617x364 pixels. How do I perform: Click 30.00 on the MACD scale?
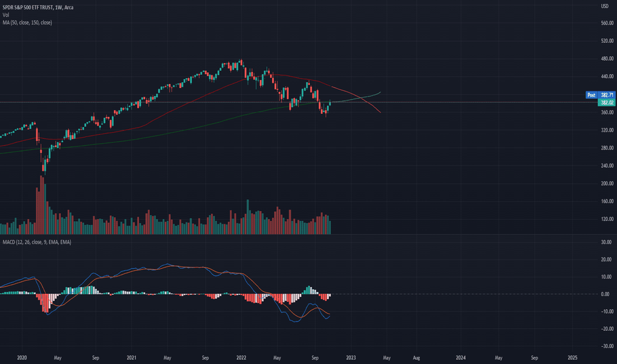[606, 242]
